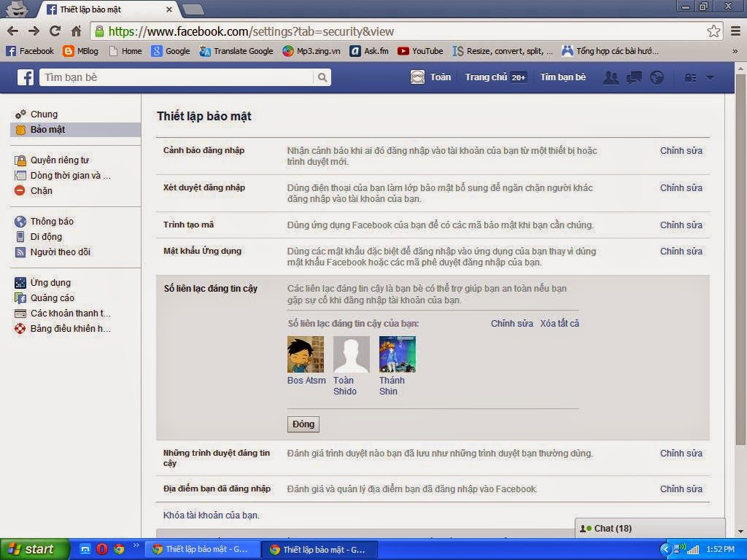Open Toàn Shido profile thumbnail
This screenshot has width=747, height=560.
coord(351,354)
